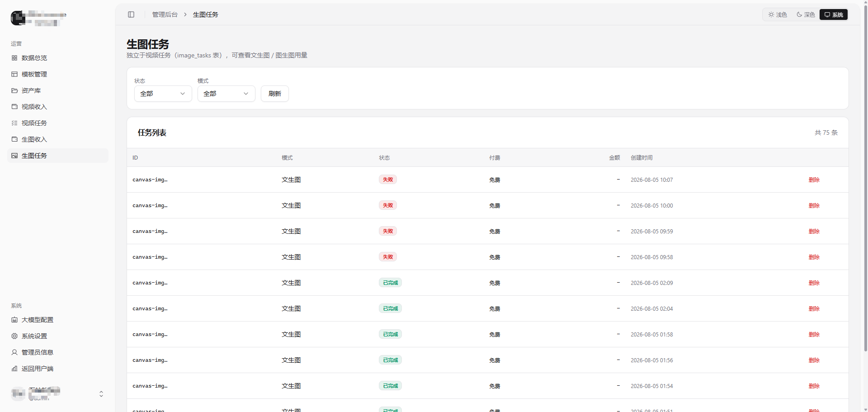Screen dimensions: 868x412
Task: Click the 生图收入 wallet icon
Action: coord(14,139)
